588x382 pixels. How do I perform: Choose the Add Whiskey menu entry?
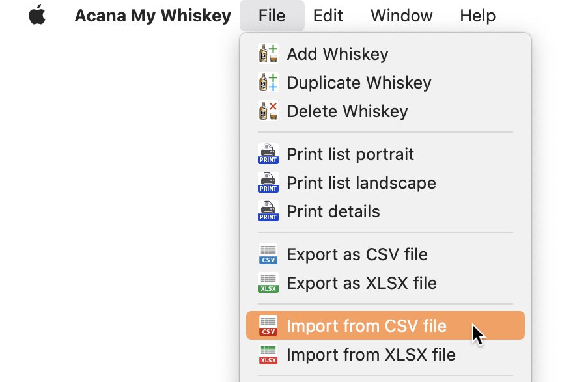coord(337,54)
